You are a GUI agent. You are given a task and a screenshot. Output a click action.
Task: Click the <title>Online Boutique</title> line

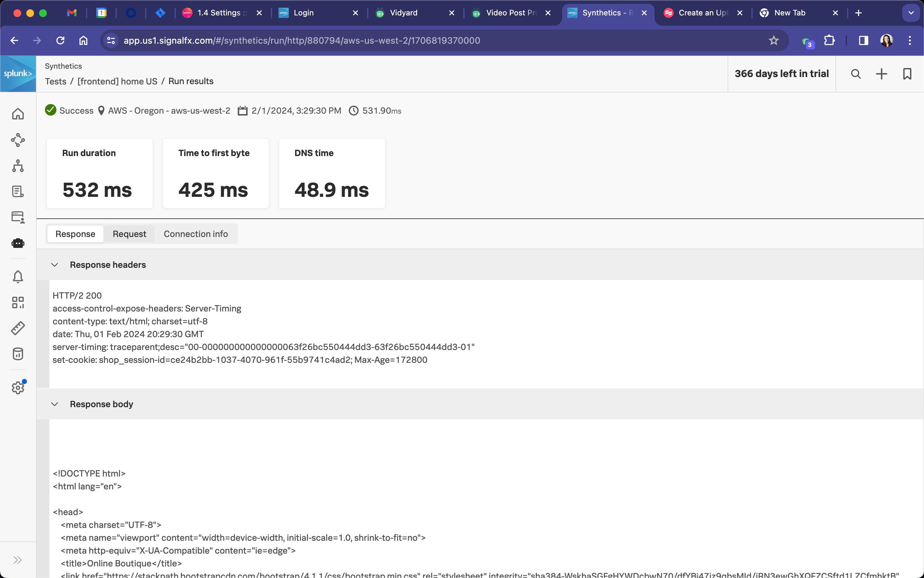click(121, 564)
